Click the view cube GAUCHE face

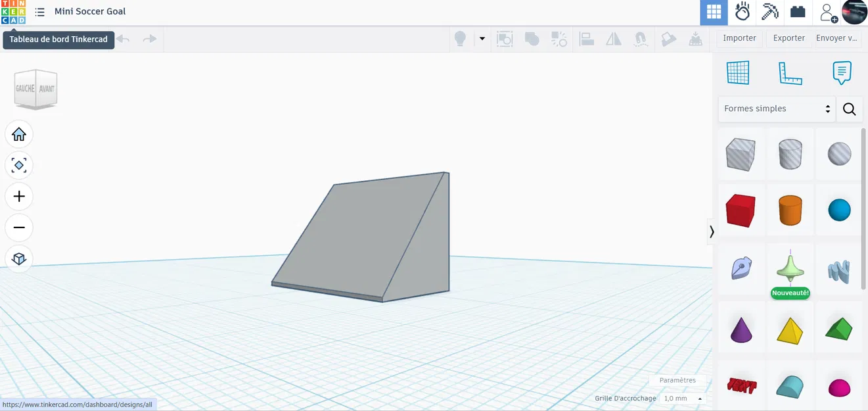(25, 89)
